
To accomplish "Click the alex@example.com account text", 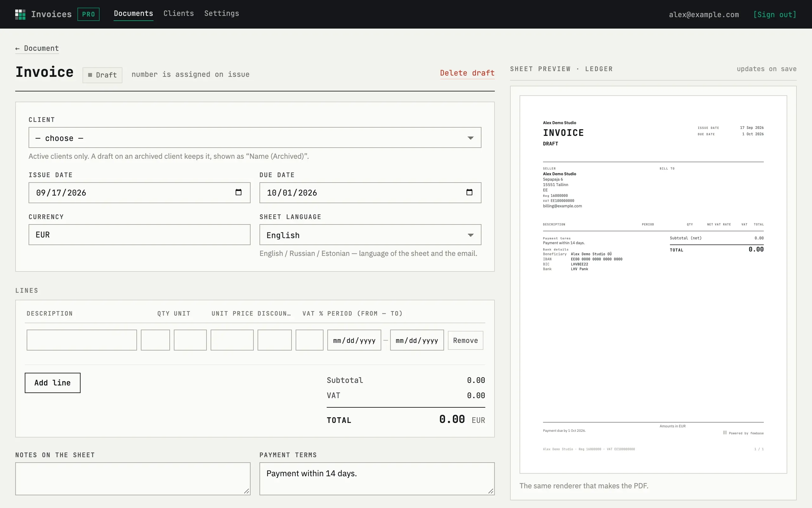I will (704, 15).
